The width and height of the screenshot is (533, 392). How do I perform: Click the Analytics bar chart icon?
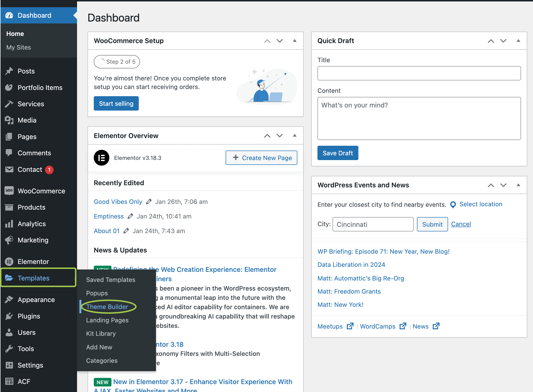coord(9,224)
